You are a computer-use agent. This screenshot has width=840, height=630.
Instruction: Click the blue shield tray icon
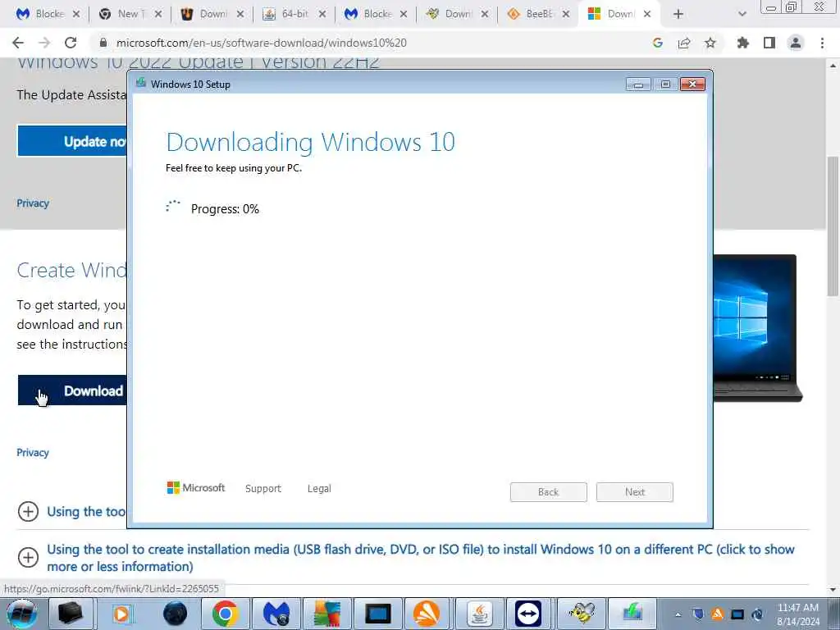click(698, 614)
